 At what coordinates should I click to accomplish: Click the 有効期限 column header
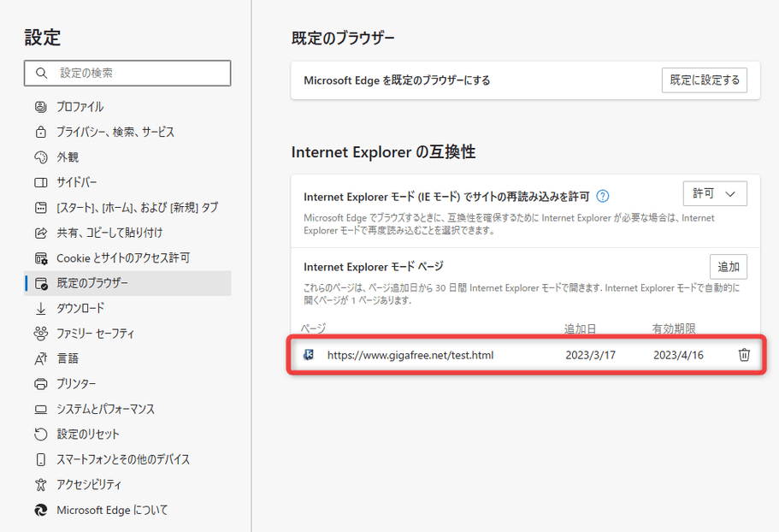click(674, 328)
